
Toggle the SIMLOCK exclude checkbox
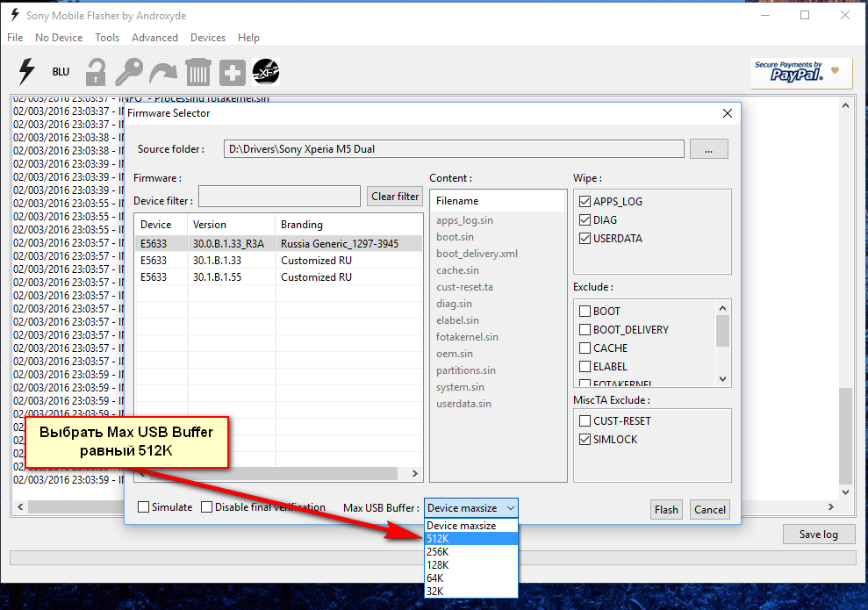(585, 439)
